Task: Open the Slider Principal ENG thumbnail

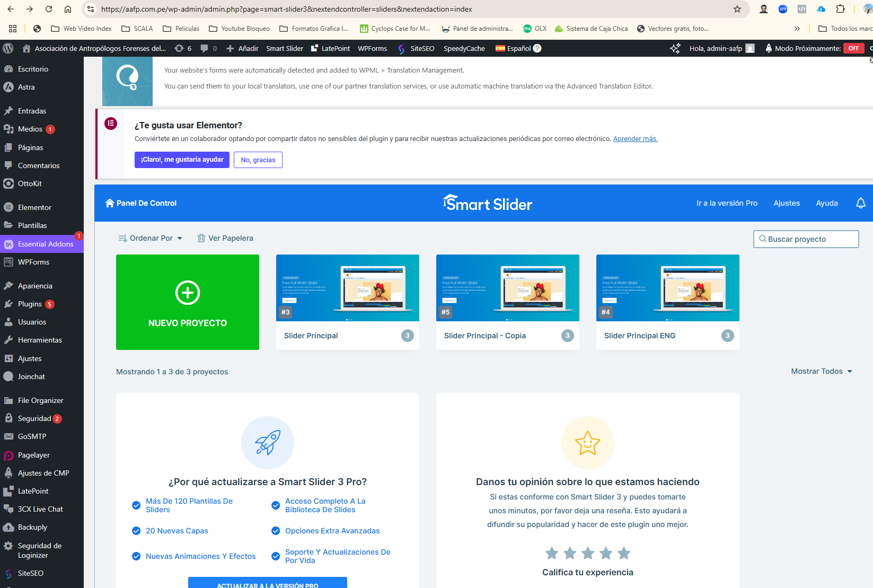Action: coord(668,288)
